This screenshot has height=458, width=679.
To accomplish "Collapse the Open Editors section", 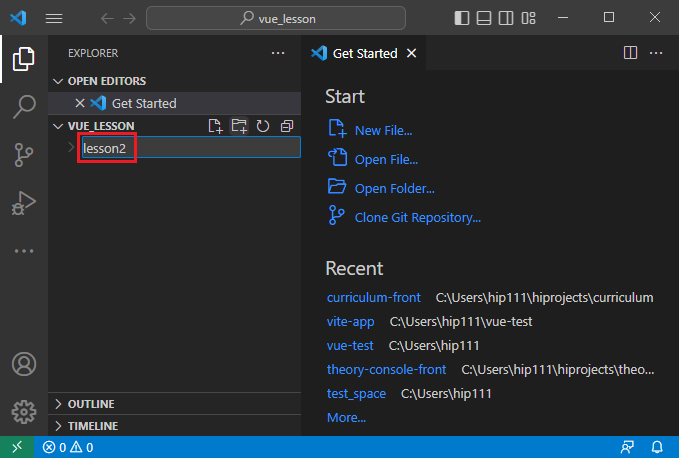I will tap(58, 81).
